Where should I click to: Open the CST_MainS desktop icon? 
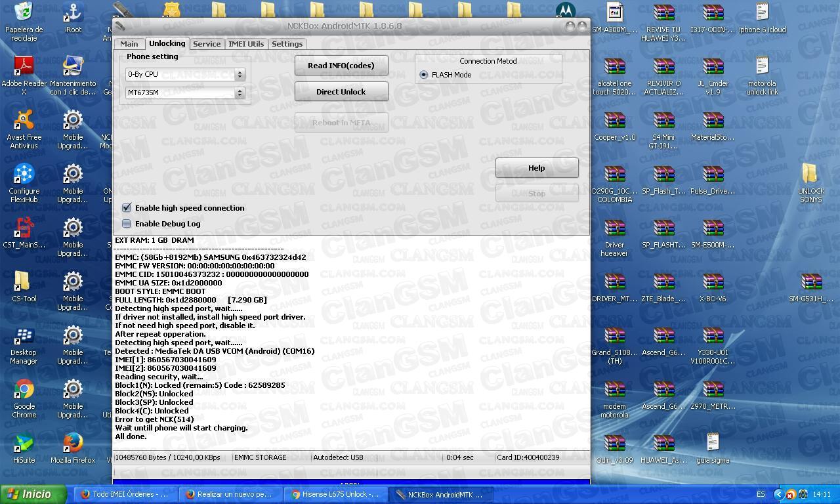click(24, 233)
